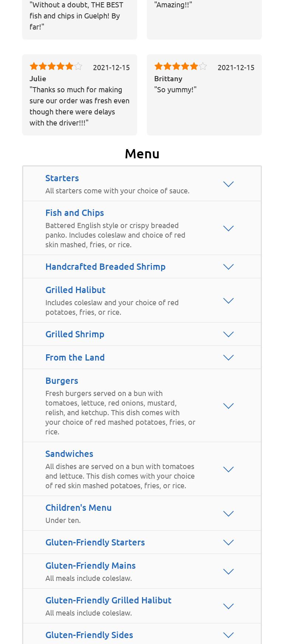Open the Children's Menu chevron arrow

[x=228, y=513]
